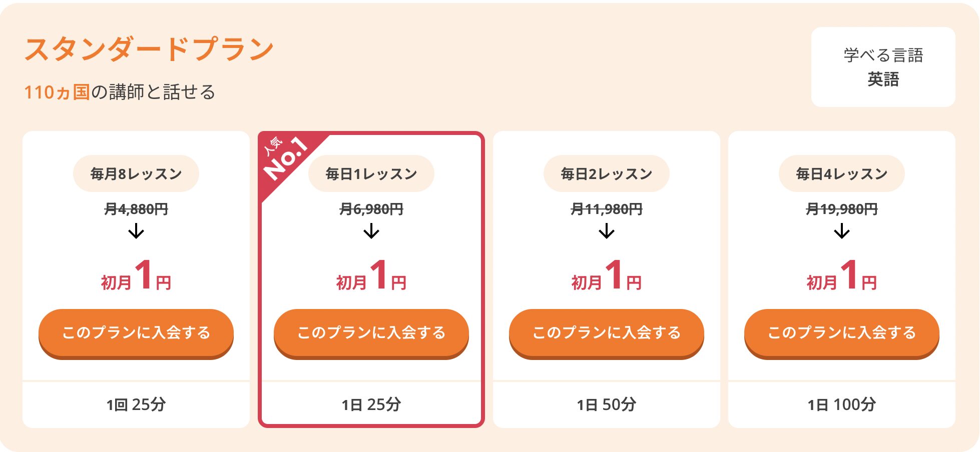Click down arrow under 月6,980円
This screenshot has width=980, height=452.
pyautogui.click(x=371, y=231)
